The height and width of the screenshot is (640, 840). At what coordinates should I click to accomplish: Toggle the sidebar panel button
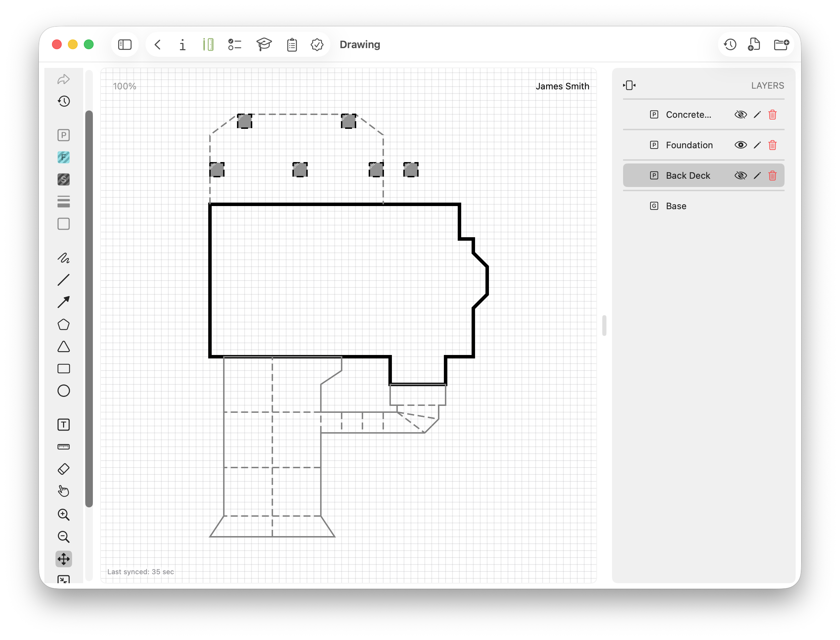coord(125,45)
